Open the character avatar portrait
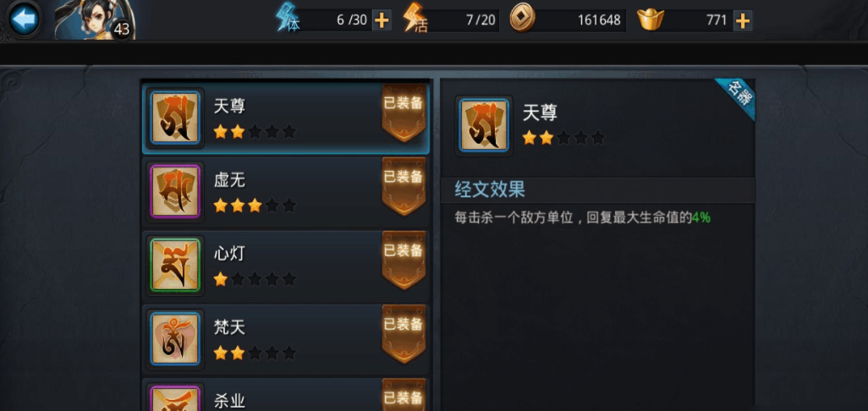The width and height of the screenshot is (868, 411). (95, 20)
